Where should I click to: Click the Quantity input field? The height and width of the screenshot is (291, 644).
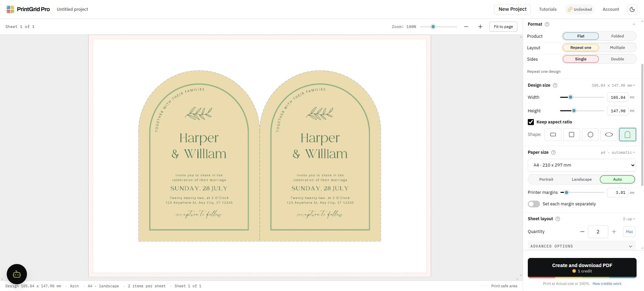pyautogui.click(x=598, y=232)
